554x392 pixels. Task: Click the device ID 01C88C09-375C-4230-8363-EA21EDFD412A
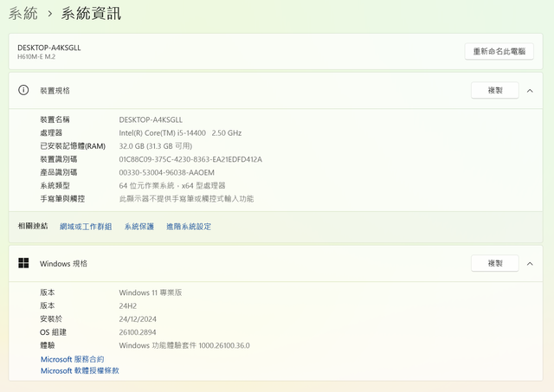190,159
